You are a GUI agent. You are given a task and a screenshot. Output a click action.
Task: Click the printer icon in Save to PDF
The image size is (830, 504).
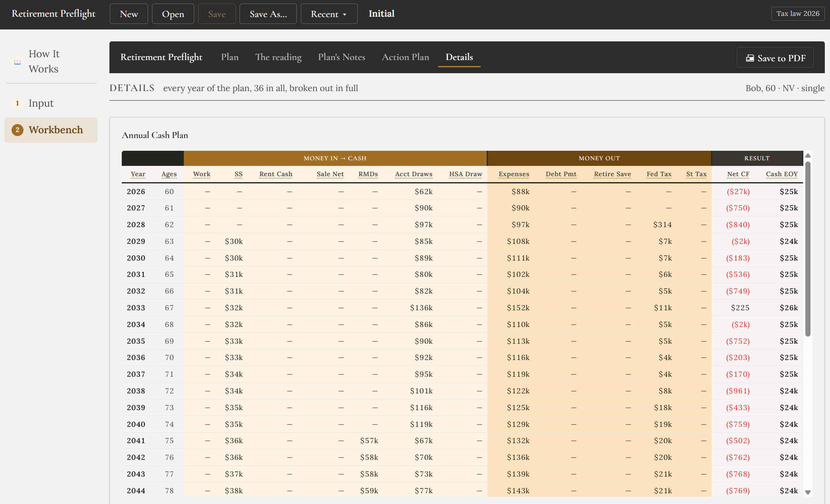click(x=750, y=58)
